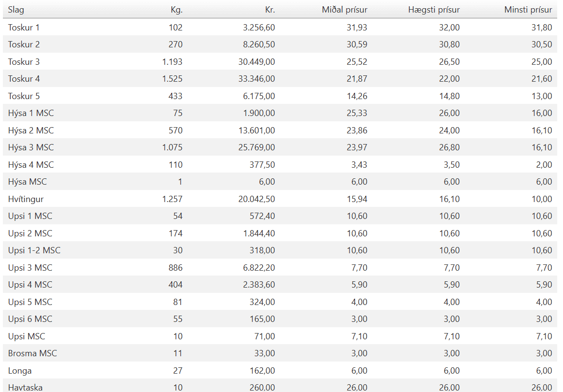This screenshot has height=392, width=563.
Task: Select the Hýsa 3 MSC row label
Action: click(31, 147)
